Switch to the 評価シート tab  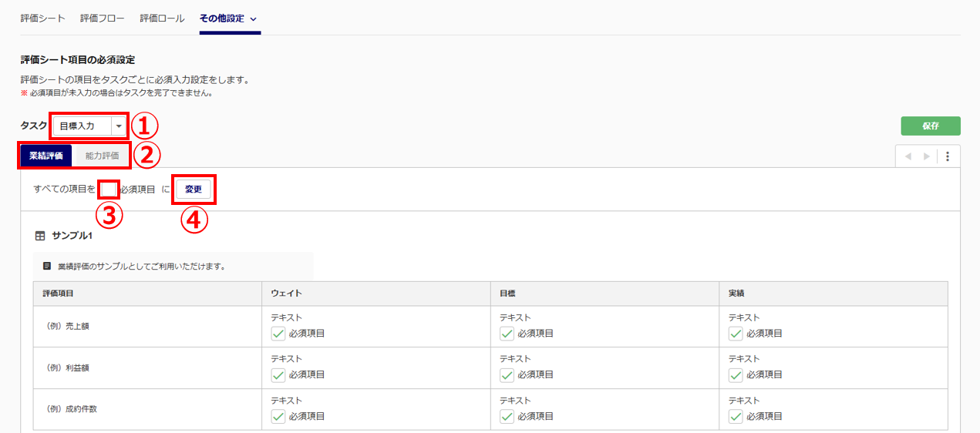(42, 18)
